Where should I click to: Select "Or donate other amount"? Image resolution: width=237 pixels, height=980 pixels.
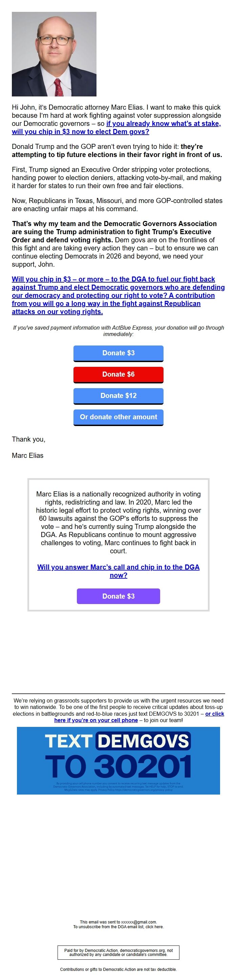pos(118,417)
